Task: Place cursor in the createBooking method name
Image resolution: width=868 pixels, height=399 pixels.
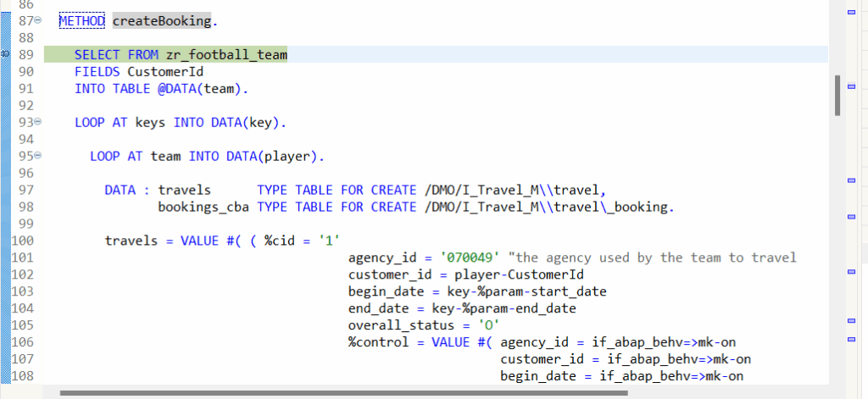Action: click(x=162, y=21)
